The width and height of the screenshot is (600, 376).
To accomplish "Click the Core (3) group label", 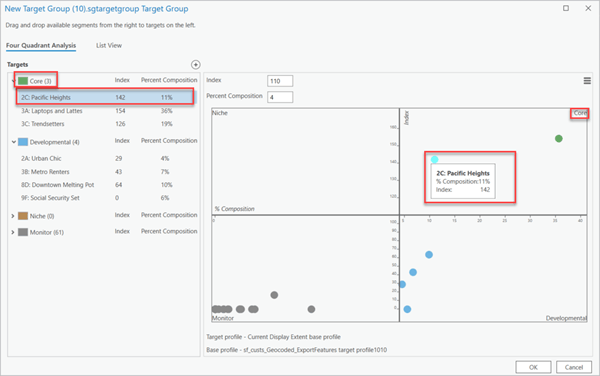I will click(41, 81).
